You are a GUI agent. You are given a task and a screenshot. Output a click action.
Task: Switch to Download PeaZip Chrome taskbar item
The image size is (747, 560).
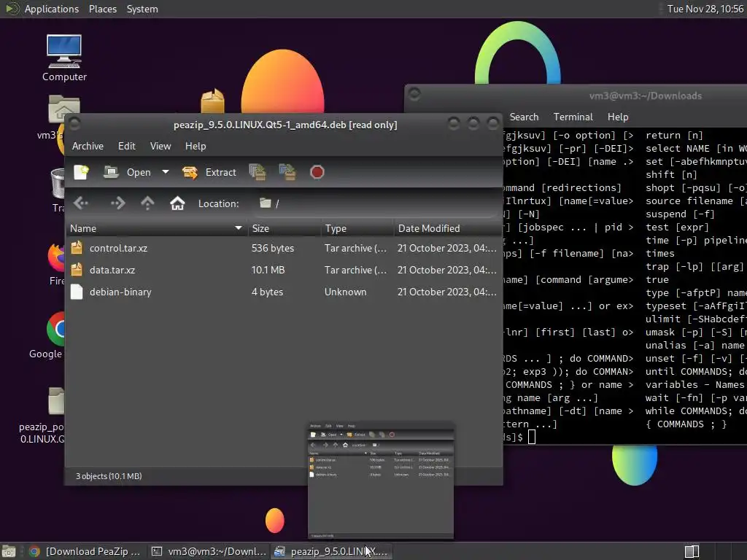click(85, 551)
